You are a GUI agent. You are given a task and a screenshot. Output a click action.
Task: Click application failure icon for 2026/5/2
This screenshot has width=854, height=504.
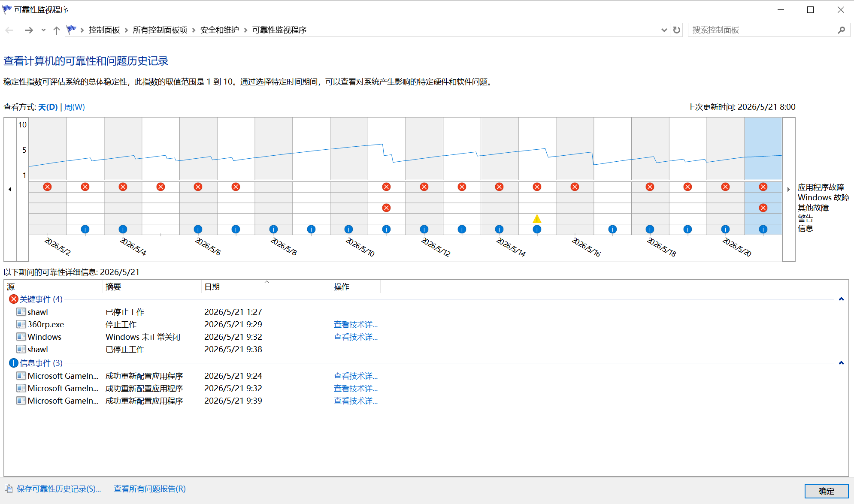coord(48,187)
